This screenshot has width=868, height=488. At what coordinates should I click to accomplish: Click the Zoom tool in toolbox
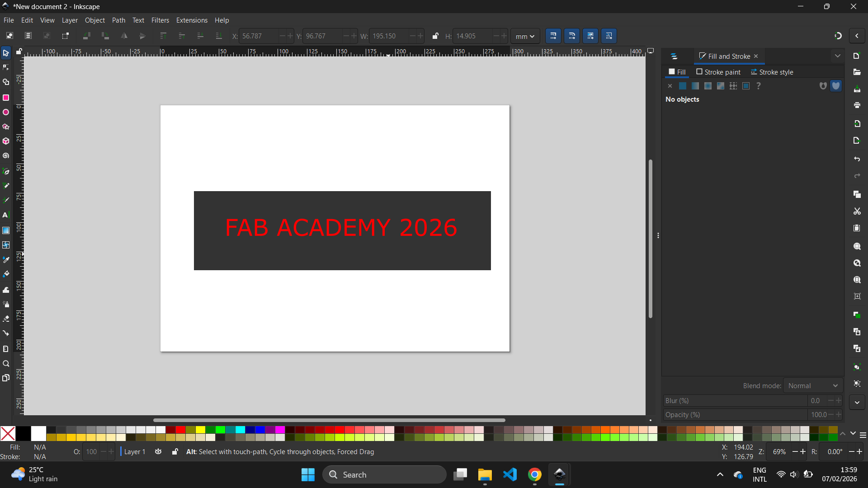coord(6,364)
